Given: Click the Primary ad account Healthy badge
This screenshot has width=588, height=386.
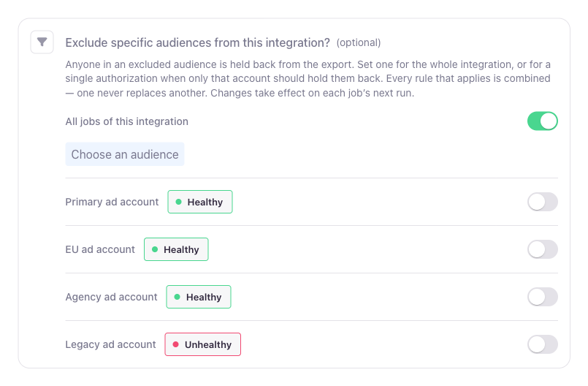Looking at the screenshot, I should (x=200, y=202).
